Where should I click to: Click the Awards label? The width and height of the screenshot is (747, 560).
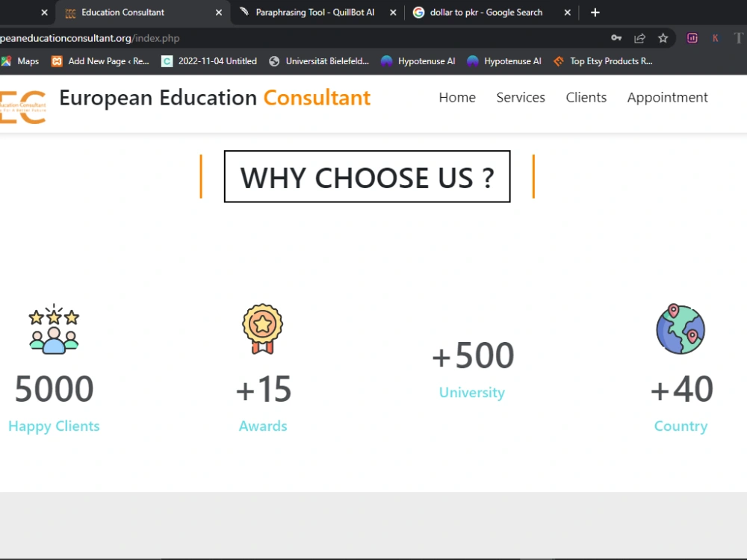point(263,426)
